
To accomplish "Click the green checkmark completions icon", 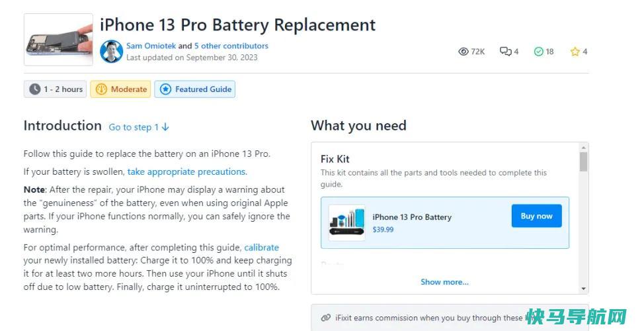I will click(538, 52).
